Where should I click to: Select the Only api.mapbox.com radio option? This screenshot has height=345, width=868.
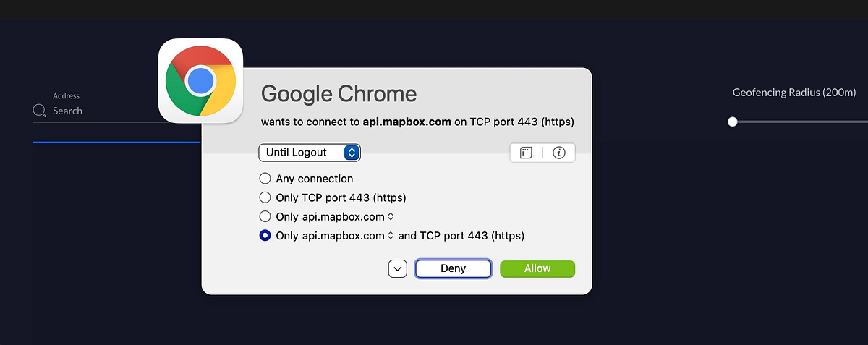pos(265,216)
